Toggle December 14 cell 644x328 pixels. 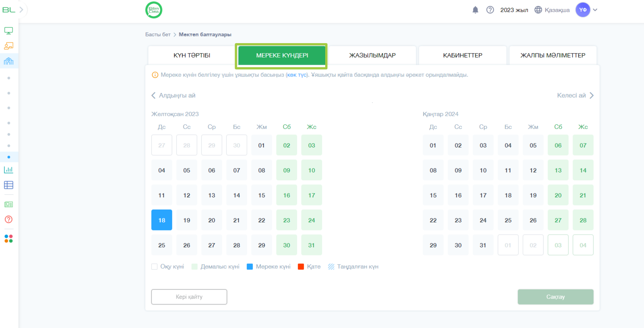click(237, 195)
